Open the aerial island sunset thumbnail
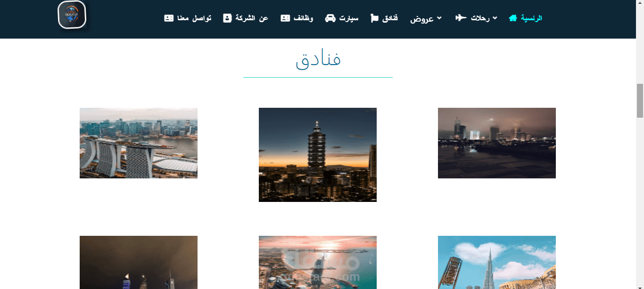The height and width of the screenshot is (289, 644). (x=318, y=262)
